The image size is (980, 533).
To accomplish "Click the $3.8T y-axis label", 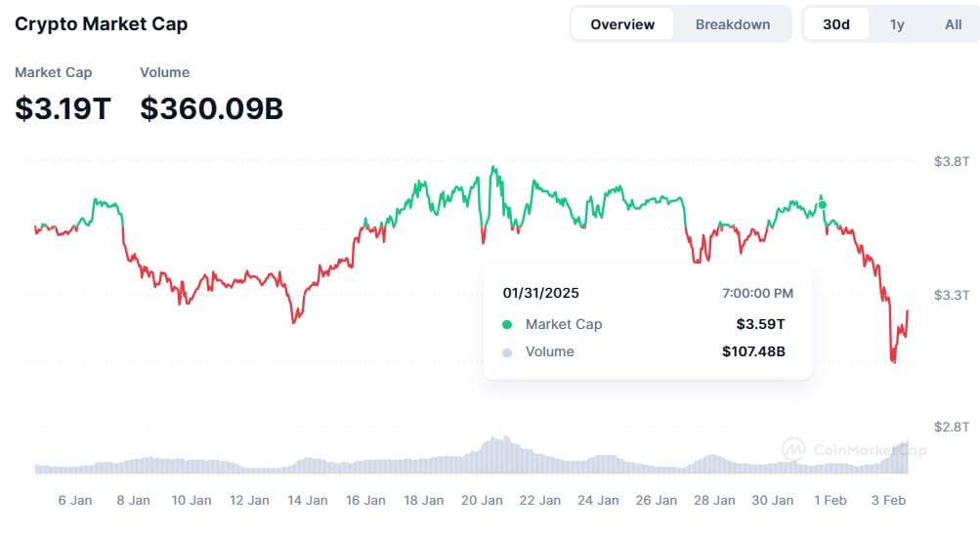I will pos(952,162).
